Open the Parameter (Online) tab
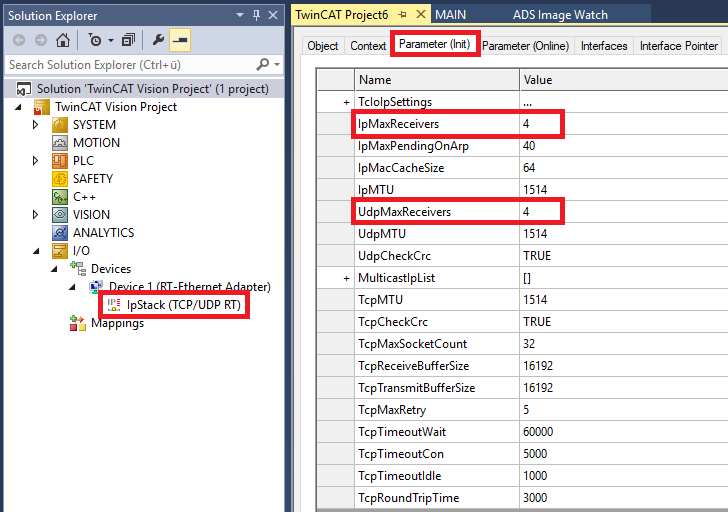The image size is (728, 512). coord(526,46)
